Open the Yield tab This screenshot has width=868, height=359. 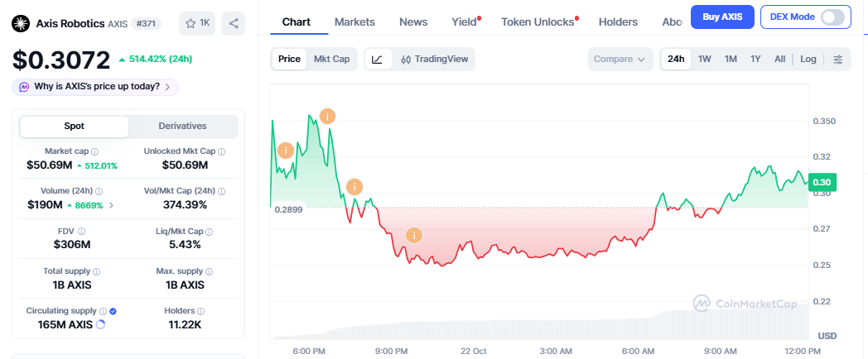pos(465,22)
